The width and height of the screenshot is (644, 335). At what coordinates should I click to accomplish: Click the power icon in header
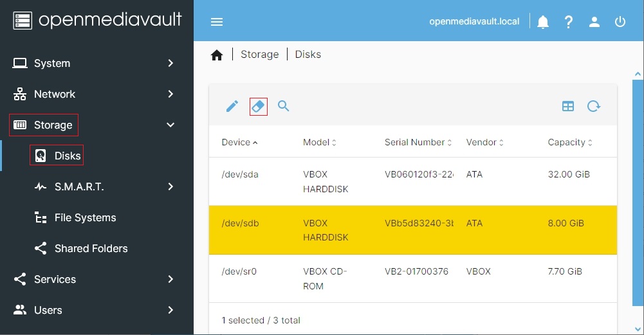[x=620, y=22]
